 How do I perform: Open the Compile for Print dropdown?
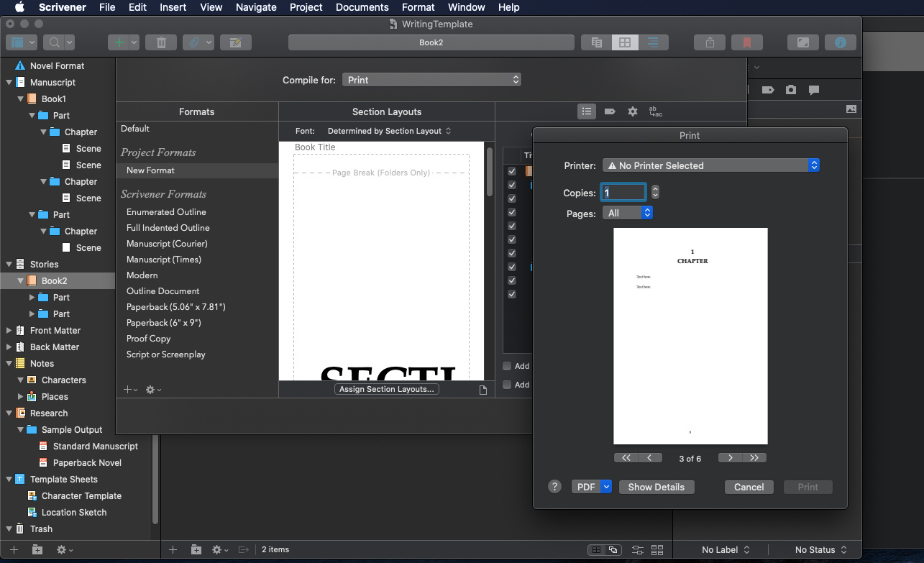(x=431, y=80)
